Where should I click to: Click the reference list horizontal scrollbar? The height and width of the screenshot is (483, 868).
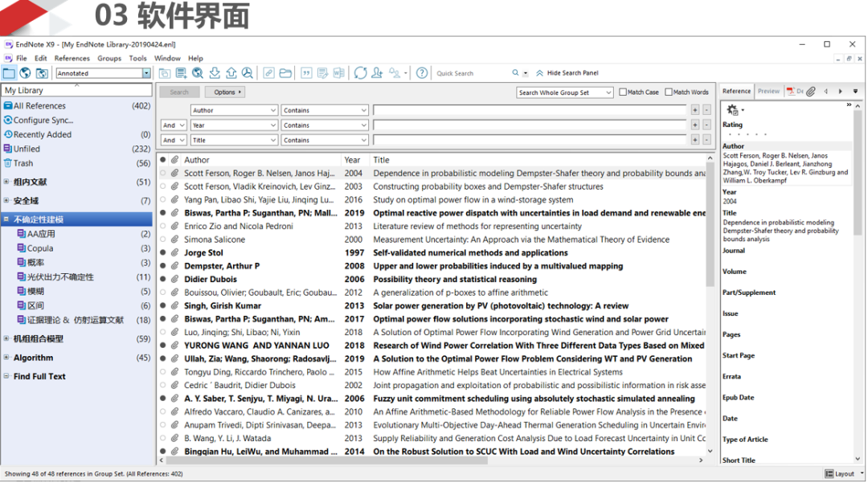coord(326,460)
